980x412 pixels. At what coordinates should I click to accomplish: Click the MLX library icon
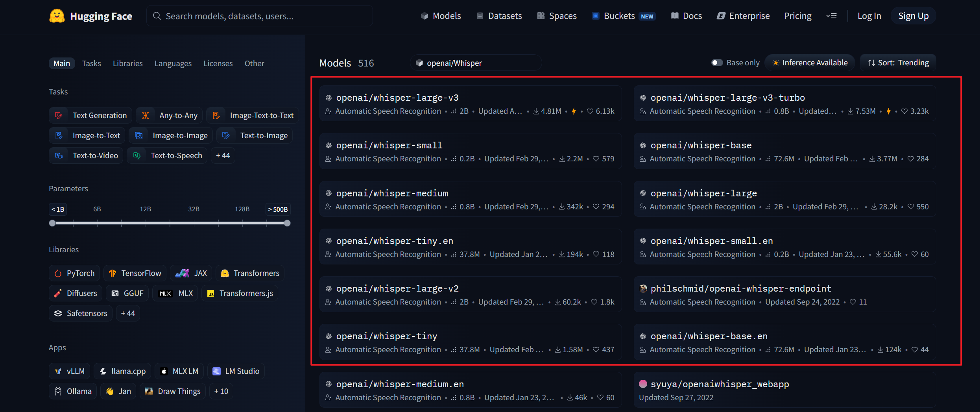pos(166,294)
